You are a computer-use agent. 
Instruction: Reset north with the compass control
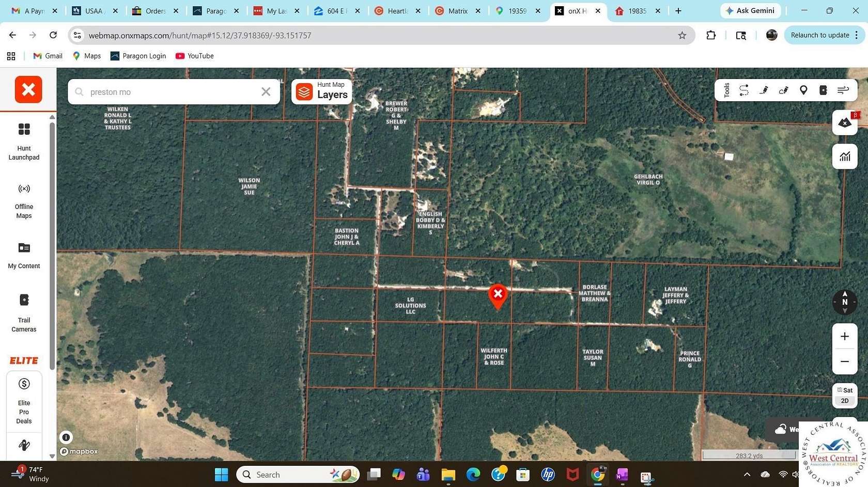tap(844, 302)
